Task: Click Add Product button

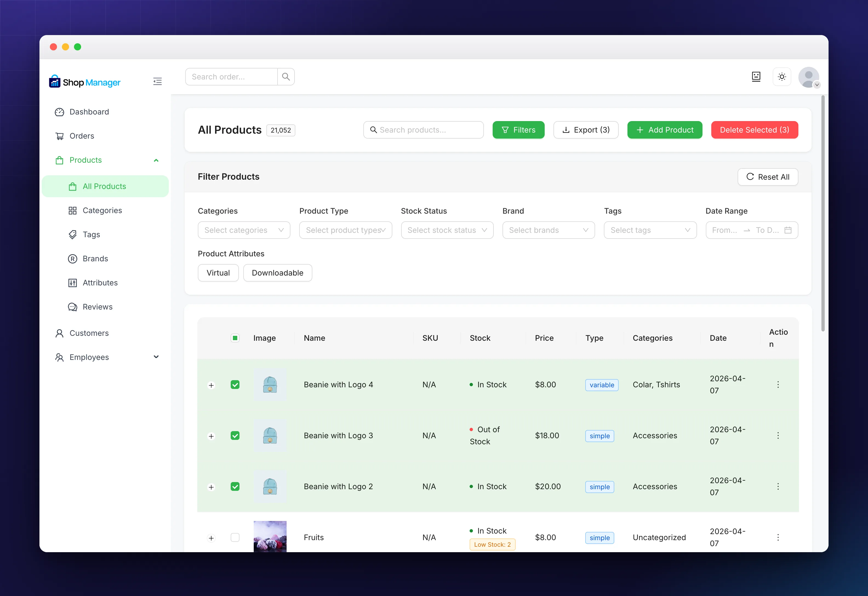Action: pyautogui.click(x=665, y=130)
